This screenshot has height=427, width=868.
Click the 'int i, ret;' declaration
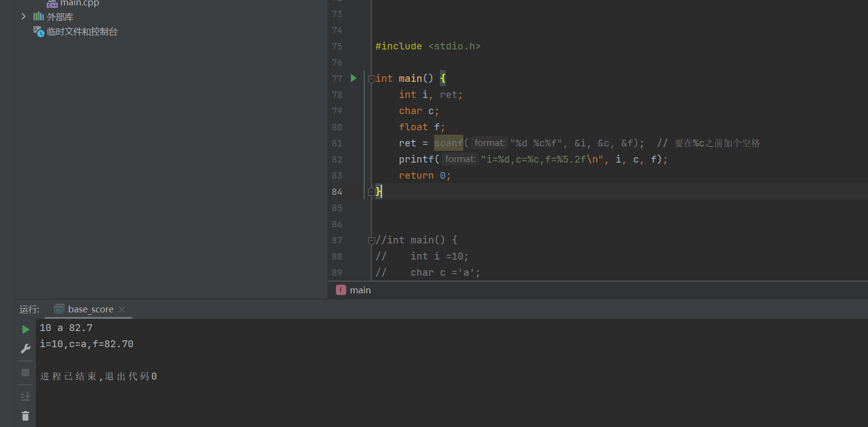coord(431,95)
